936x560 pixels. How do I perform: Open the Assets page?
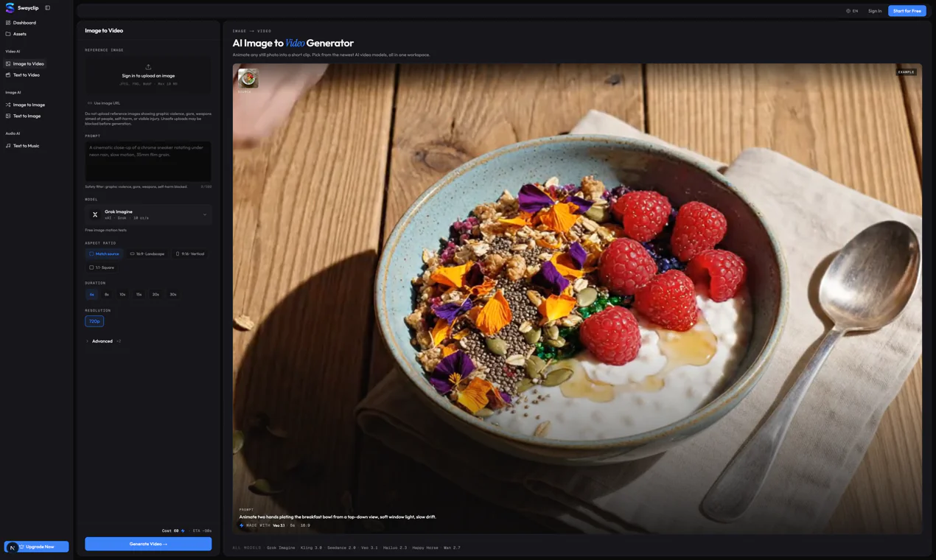(20, 34)
